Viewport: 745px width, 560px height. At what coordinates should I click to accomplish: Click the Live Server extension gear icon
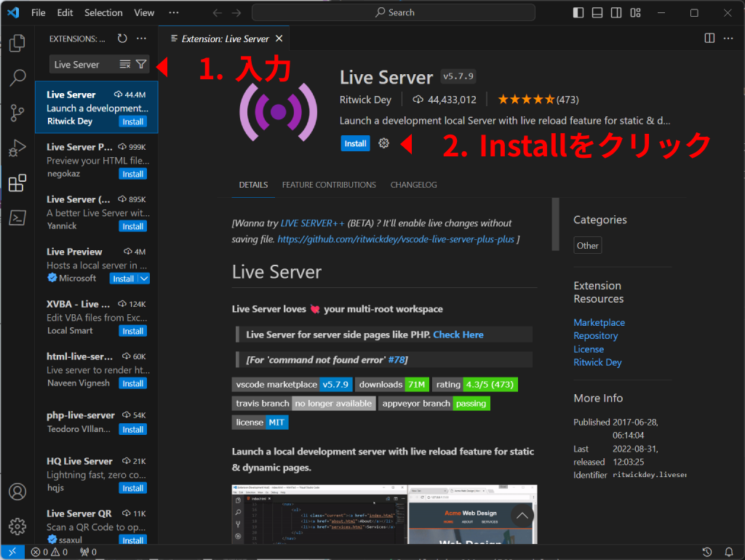coord(384,143)
